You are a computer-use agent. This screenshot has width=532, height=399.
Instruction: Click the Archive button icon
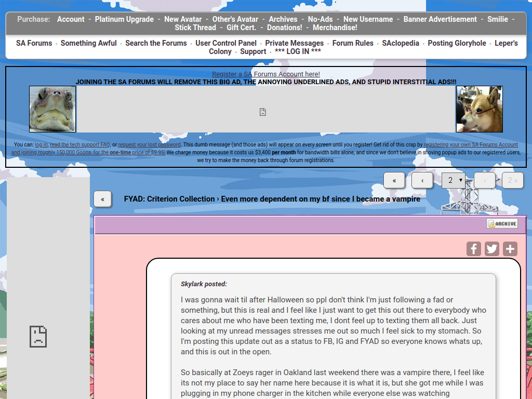pyautogui.click(x=502, y=223)
